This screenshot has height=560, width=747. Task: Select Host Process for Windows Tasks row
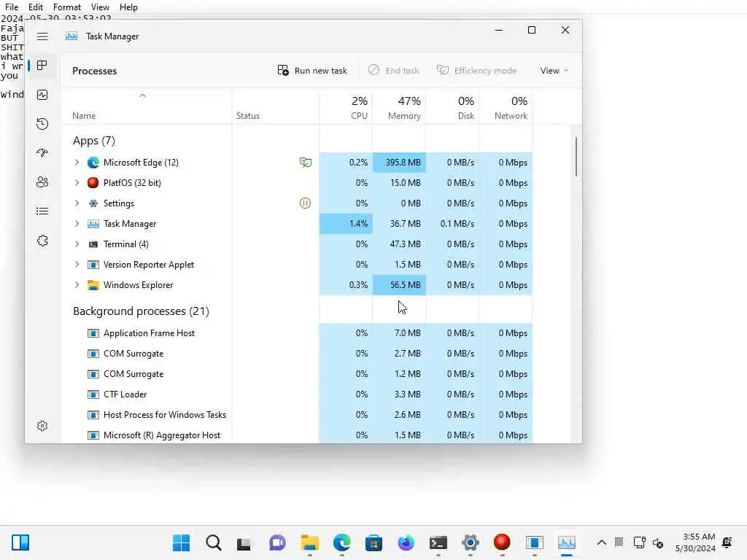pos(297,415)
